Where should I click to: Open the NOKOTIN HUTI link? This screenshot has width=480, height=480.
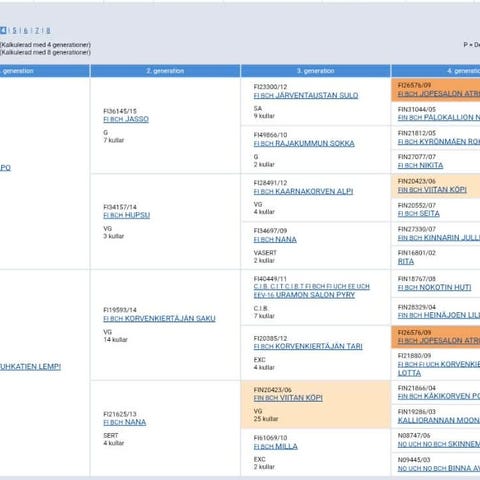pyautogui.click(x=434, y=287)
